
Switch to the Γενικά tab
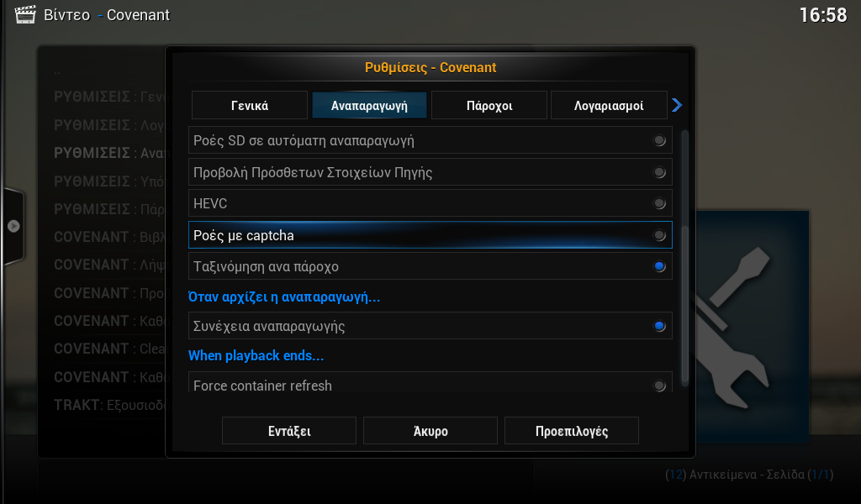[x=249, y=105]
